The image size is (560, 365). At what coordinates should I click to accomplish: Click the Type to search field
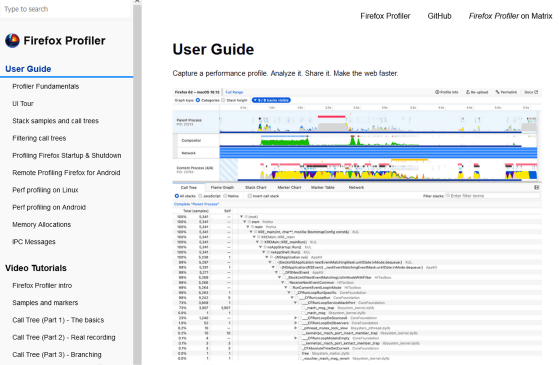(66, 9)
